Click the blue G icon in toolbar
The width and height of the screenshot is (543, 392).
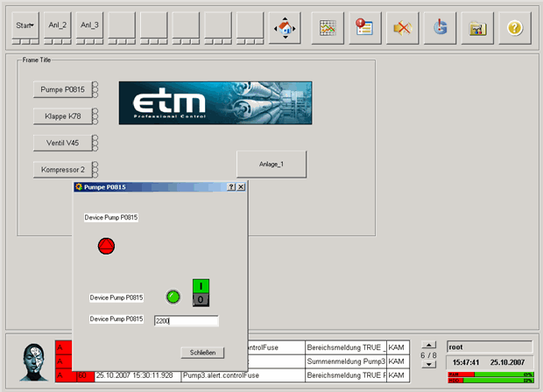[x=441, y=27]
